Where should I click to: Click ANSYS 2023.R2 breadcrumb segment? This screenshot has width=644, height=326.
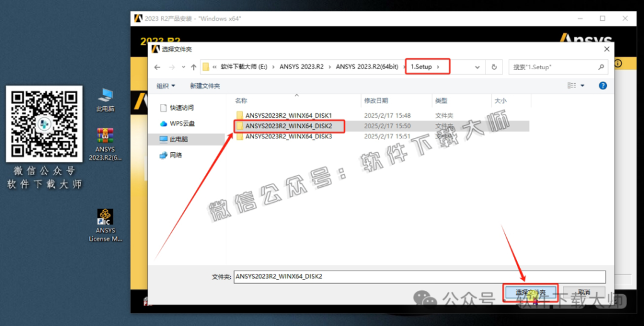[301, 67]
